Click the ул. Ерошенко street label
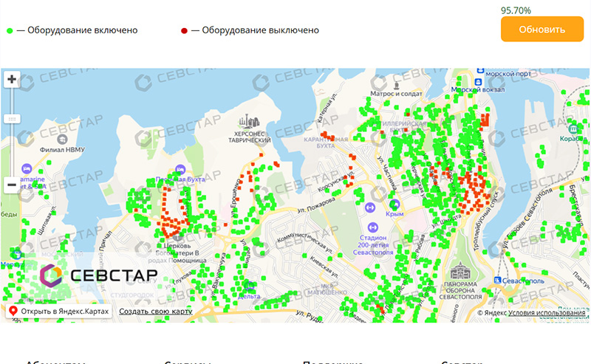This screenshot has height=364, width=591. click(x=234, y=198)
